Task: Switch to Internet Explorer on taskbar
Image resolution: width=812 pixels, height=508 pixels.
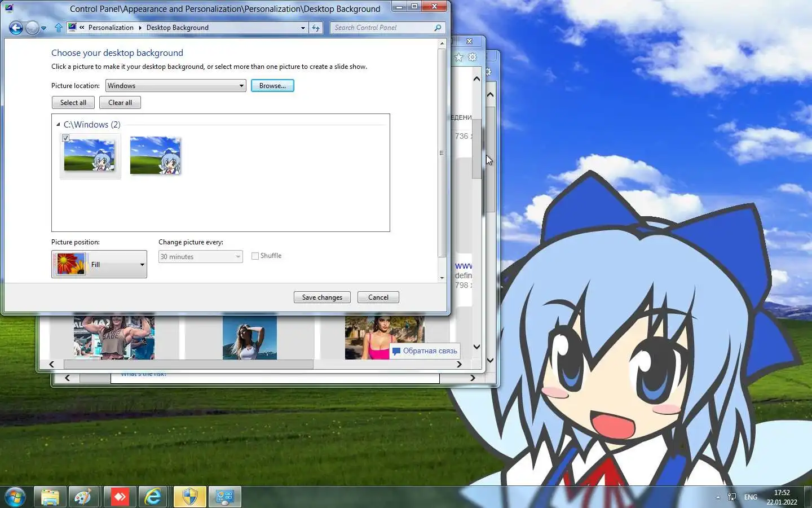Action: (x=153, y=497)
